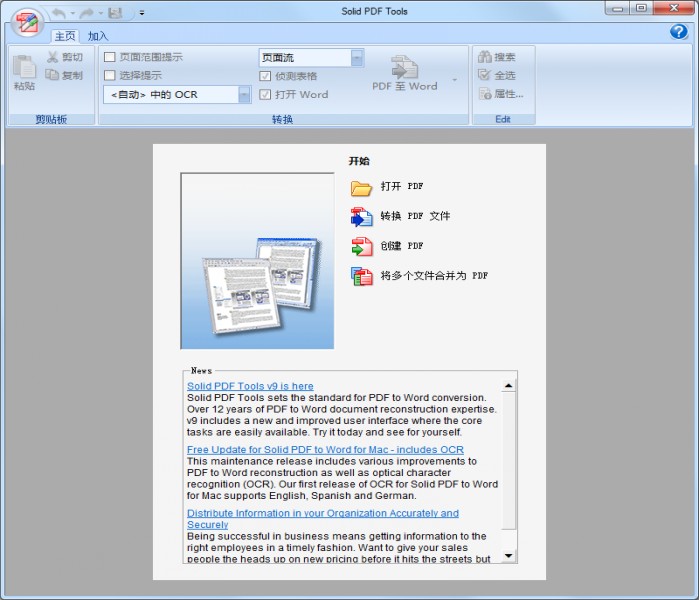Image resolution: width=699 pixels, height=600 pixels.
Task: Toggle the 打开 Word checkbox
Action: click(265, 95)
